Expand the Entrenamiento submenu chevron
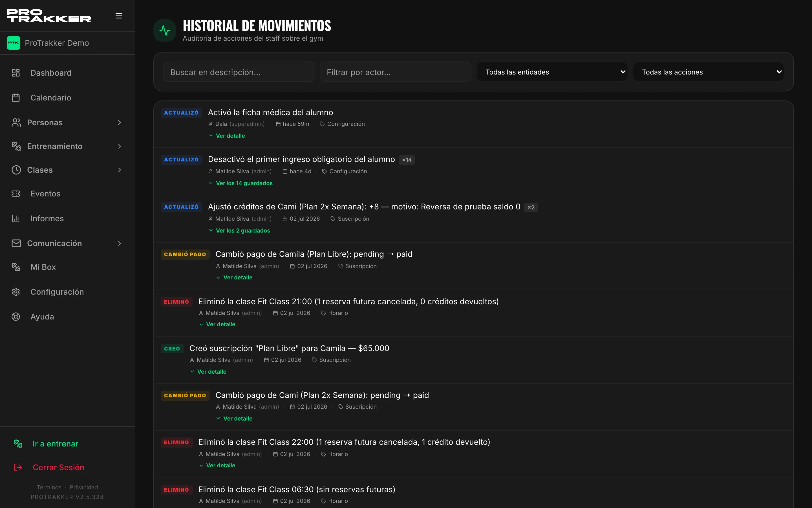The height and width of the screenshot is (508, 812). [120, 146]
